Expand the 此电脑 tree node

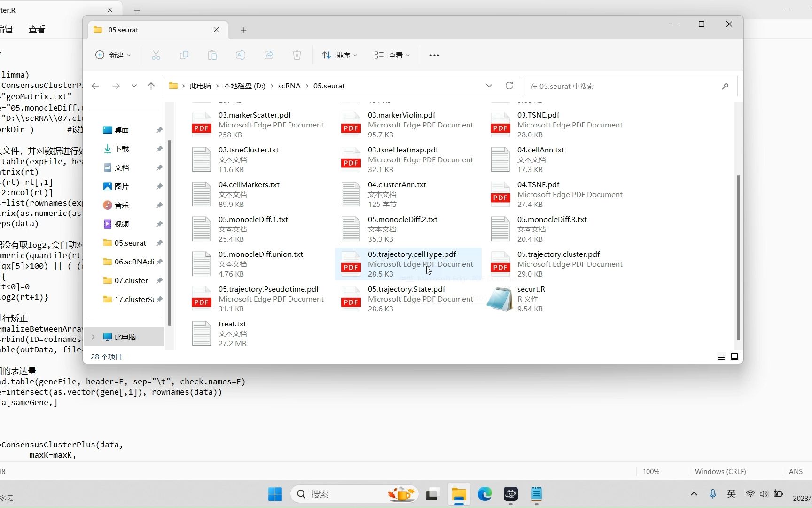click(x=93, y=337)
